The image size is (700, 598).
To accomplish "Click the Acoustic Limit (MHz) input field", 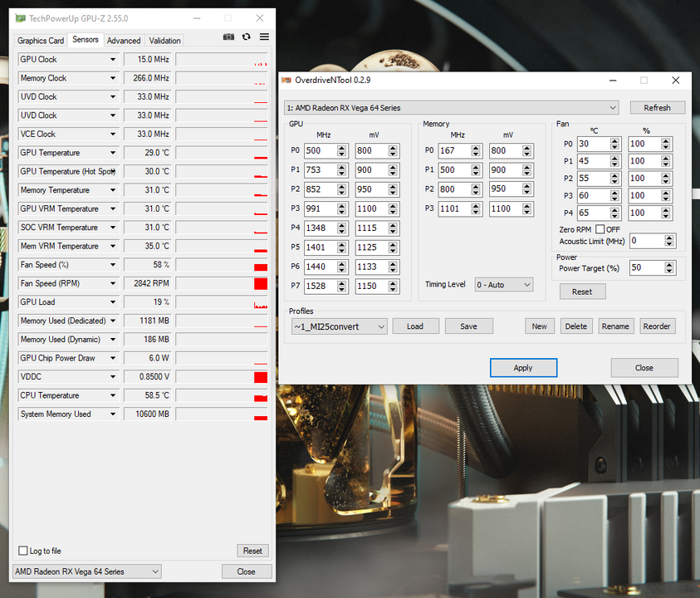I will tap(646, 241).
